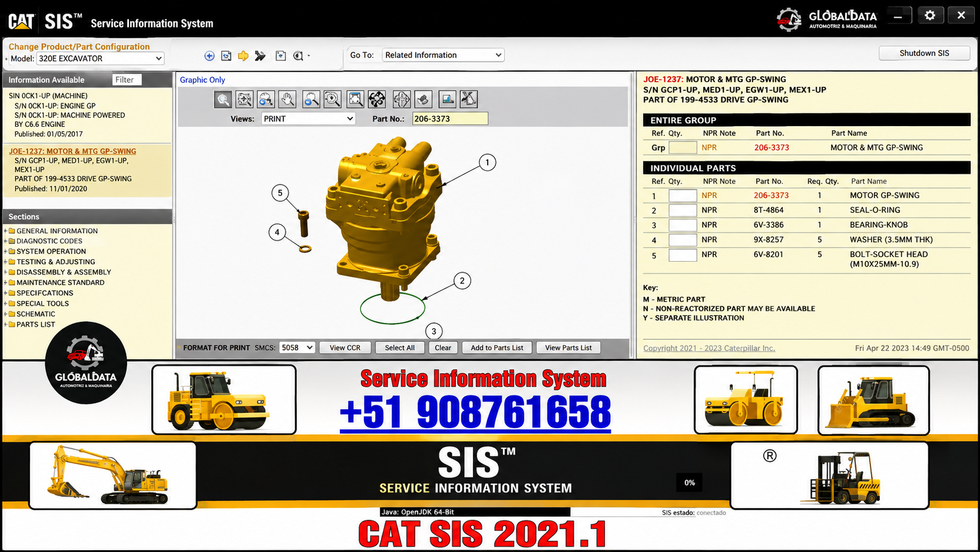
Task: Select S/N 0CK1-UP: ENGINE GP entry
Action: 55,106
